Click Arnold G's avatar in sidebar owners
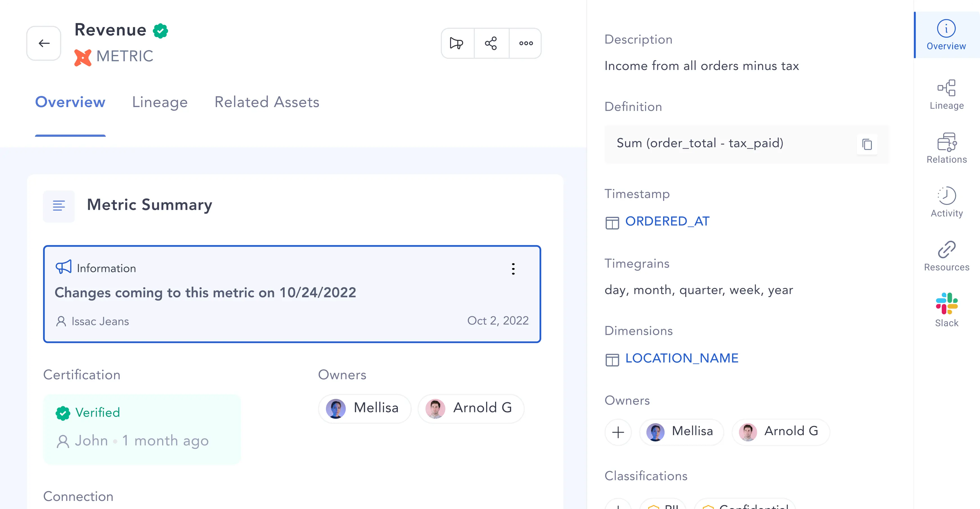This screenshot has height=509, width=980. 748,432
